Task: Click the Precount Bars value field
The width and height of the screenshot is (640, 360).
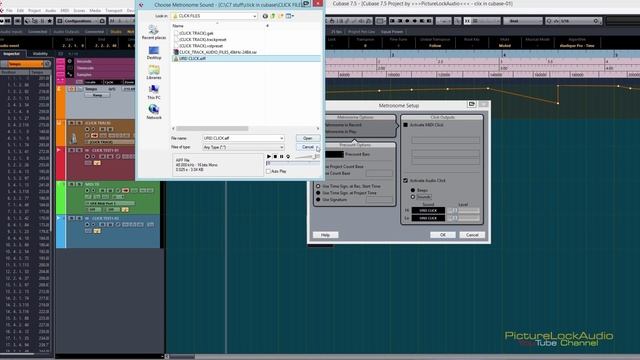Action: tap(335, 154)
